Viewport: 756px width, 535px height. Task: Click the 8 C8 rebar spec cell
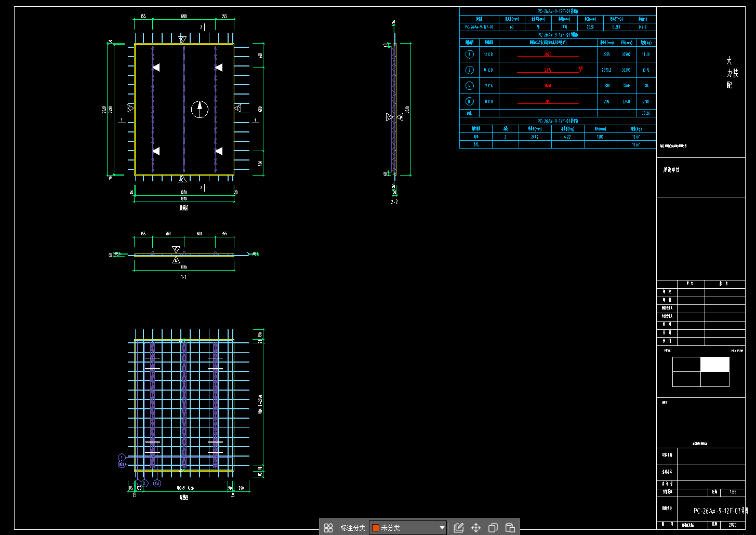[x=488, y=101]
